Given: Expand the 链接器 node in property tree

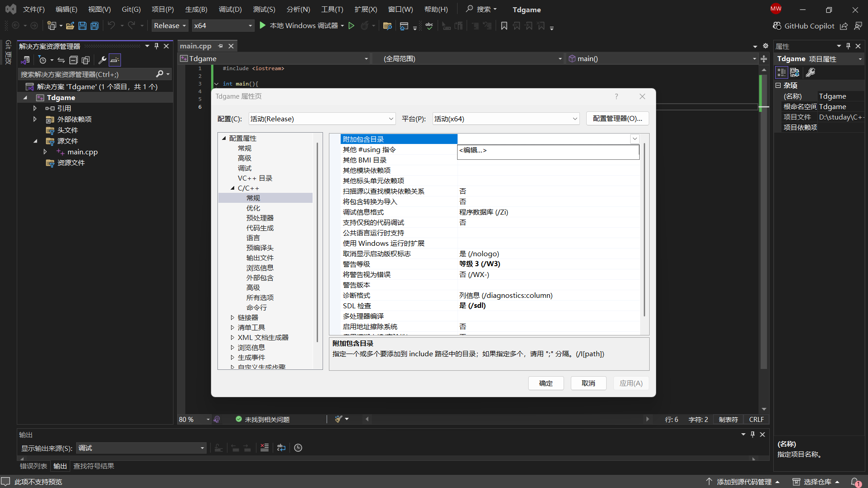Looking at the screenshot, I should [232, 318].
